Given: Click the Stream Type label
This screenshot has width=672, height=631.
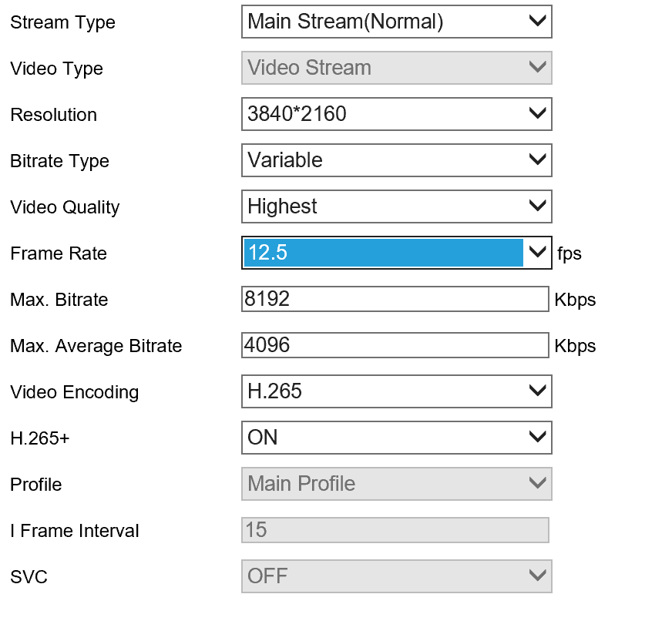Looking at the screenshot, I should point(62,22).
